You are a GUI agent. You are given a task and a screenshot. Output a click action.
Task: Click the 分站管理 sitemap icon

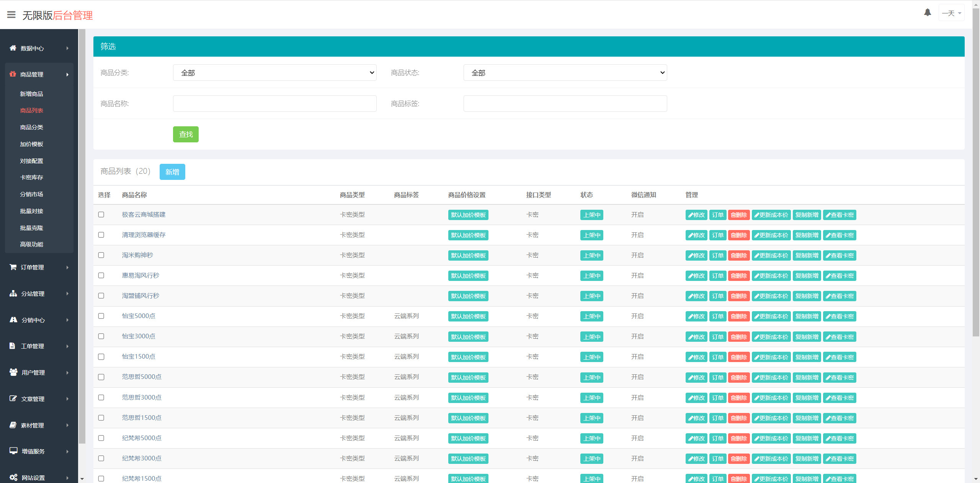click(13, 293)
